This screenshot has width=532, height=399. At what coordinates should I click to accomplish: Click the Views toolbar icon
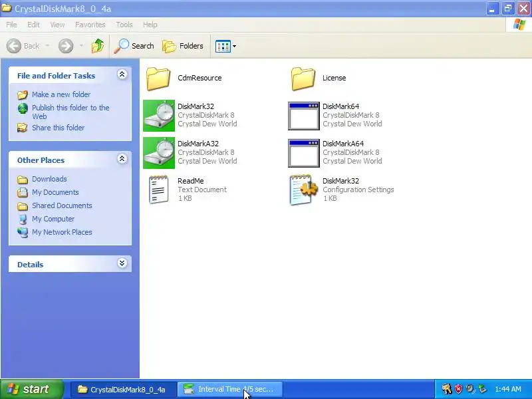(223, 46)
